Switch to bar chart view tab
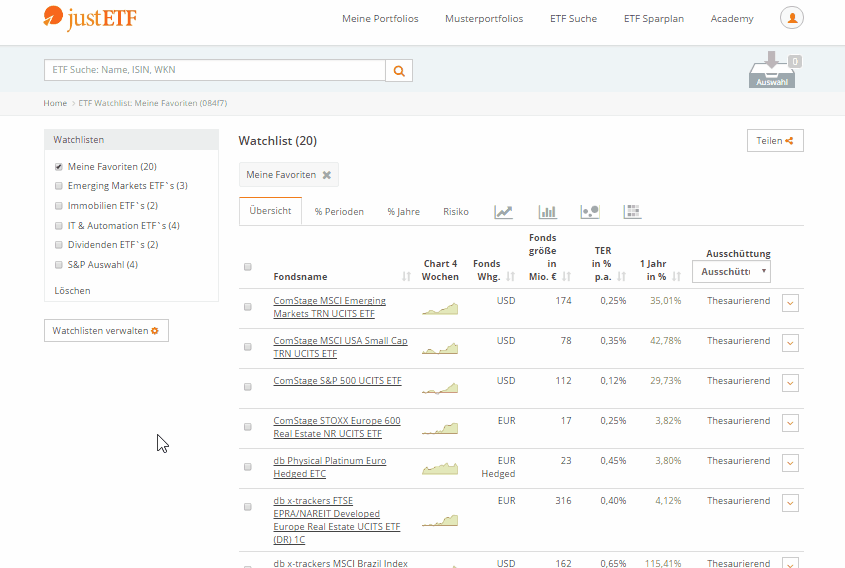 547,212
